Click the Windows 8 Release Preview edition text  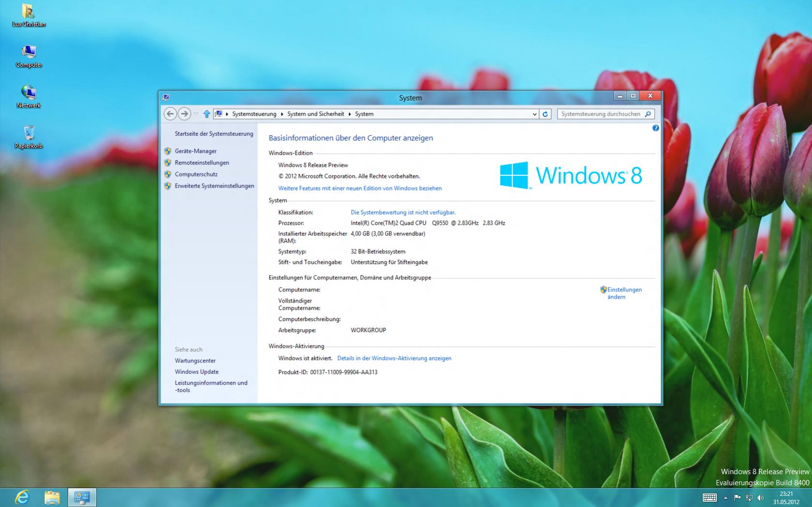tap(313, 165)
